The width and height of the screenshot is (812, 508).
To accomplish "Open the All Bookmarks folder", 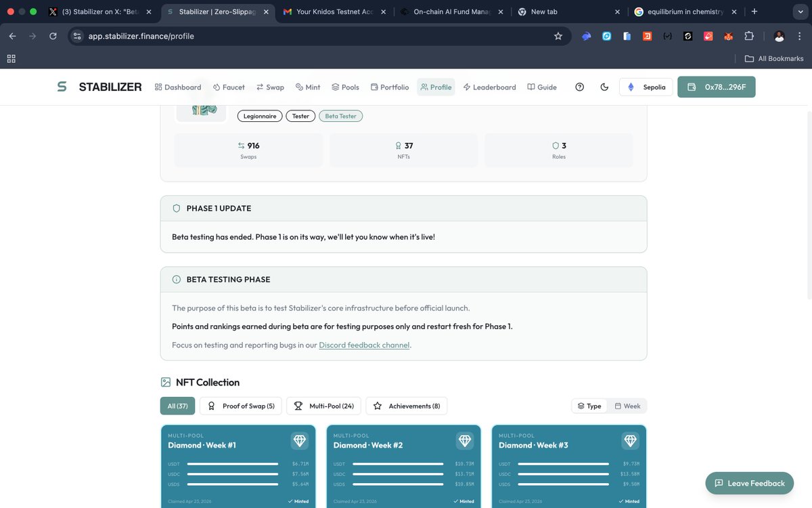I will (x=774, y=59).
